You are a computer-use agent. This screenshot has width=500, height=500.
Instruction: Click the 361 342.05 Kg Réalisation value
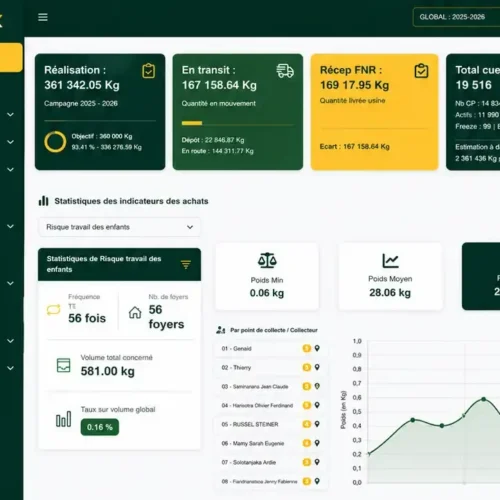(82, 85)
